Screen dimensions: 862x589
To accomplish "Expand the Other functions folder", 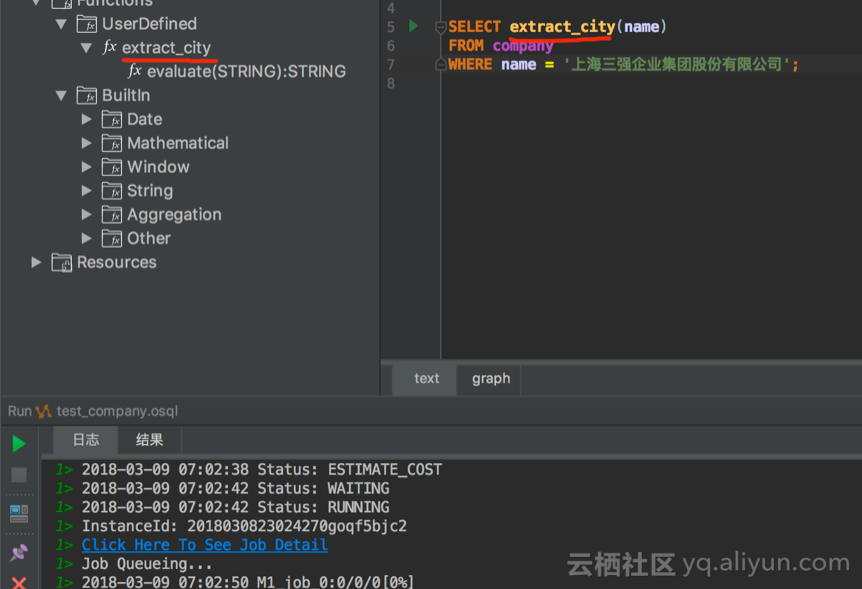I will 86,238.
